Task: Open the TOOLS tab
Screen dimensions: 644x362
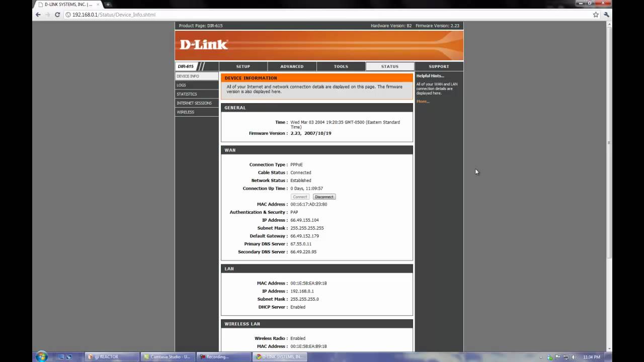Action: (341, 66)
